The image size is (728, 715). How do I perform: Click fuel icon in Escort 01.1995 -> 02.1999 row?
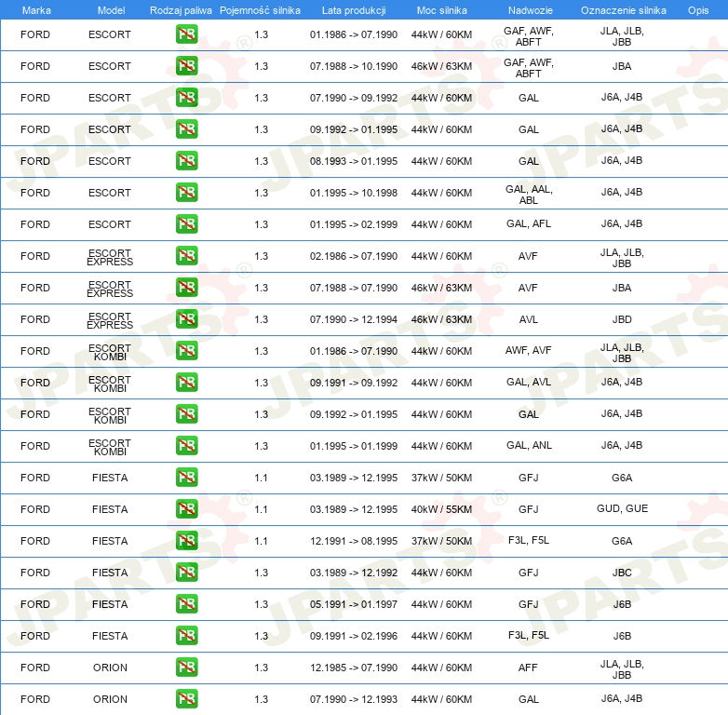(186, 223)
